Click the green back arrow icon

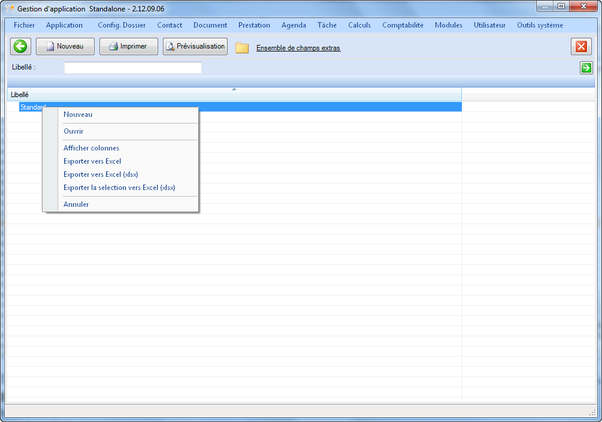coord(20,47)
